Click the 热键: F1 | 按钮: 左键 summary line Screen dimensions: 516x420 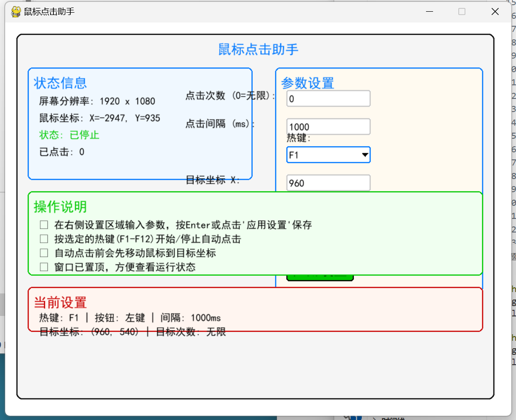(130, 318)
